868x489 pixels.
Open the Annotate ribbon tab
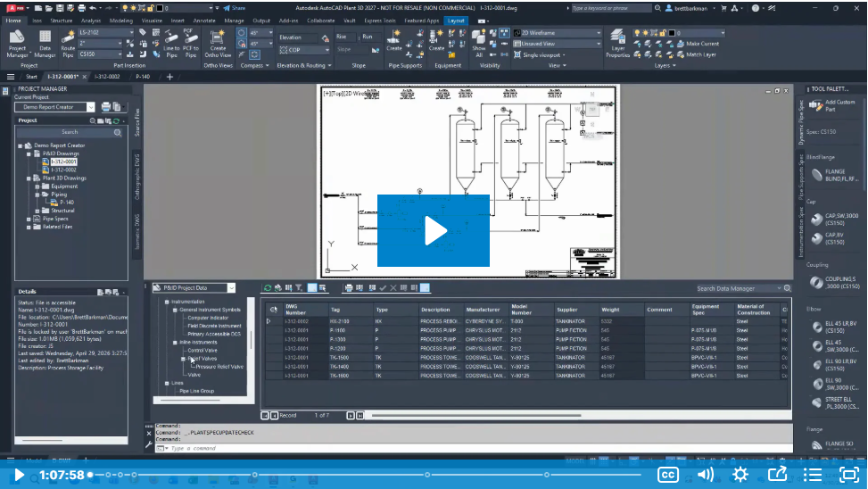point(203,21)
